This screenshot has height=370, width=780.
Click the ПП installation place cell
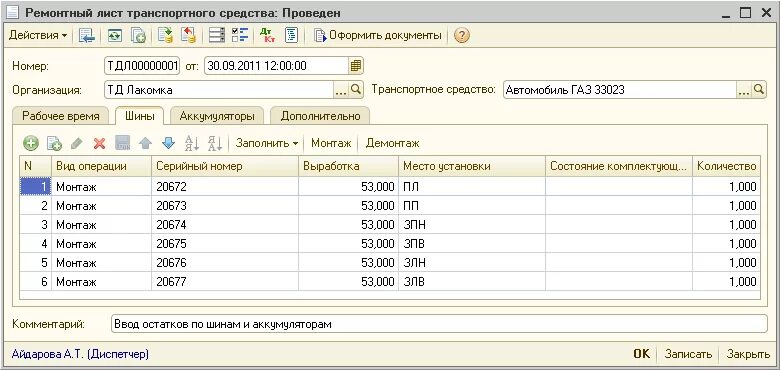tap(472, 206)
